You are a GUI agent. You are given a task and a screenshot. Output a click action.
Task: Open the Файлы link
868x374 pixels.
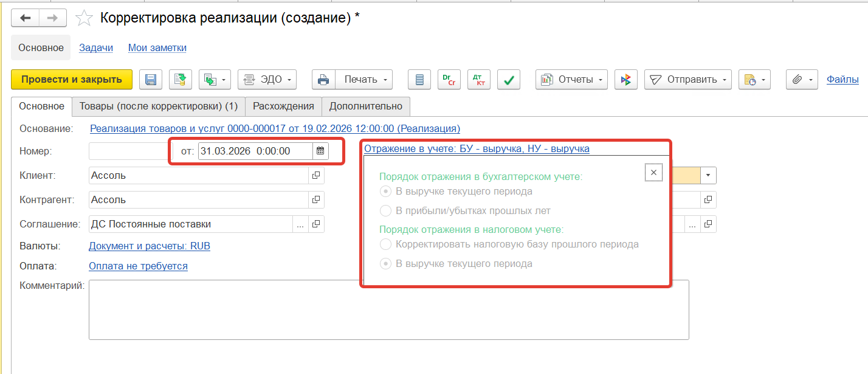click(x=842, y=79)
